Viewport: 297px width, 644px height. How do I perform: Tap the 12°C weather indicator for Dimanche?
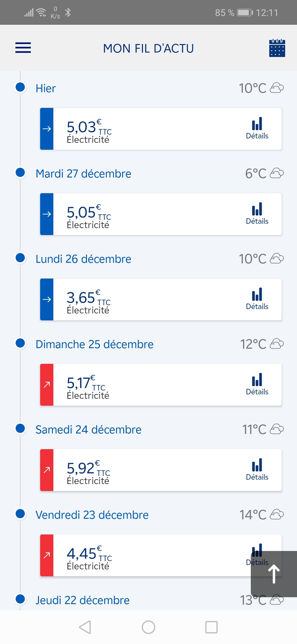pos(261,344)
